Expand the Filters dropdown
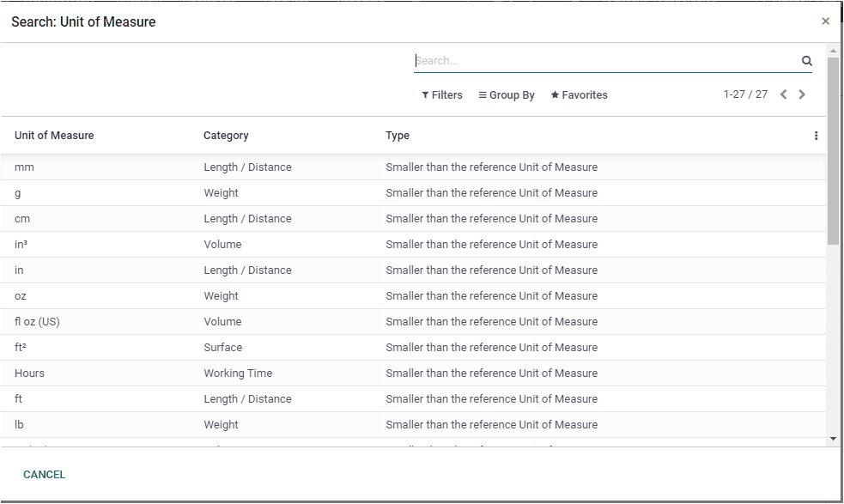The width and height of the screenshot is (844, 504). (442, 94)
